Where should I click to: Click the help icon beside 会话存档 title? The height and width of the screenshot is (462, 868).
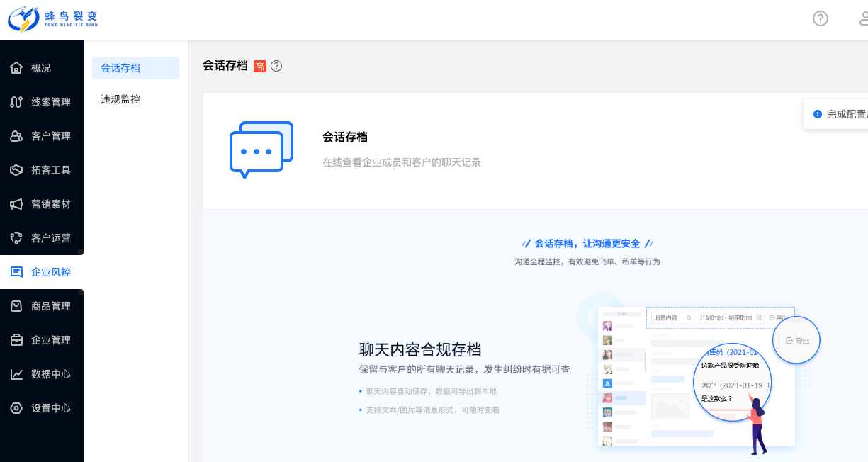click(276, 66)
